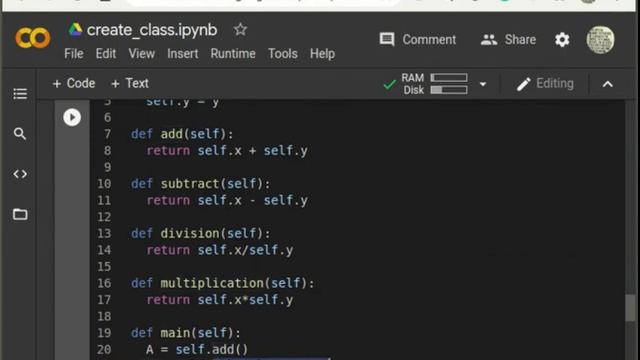Open the Runtime menu

point(233,53)
